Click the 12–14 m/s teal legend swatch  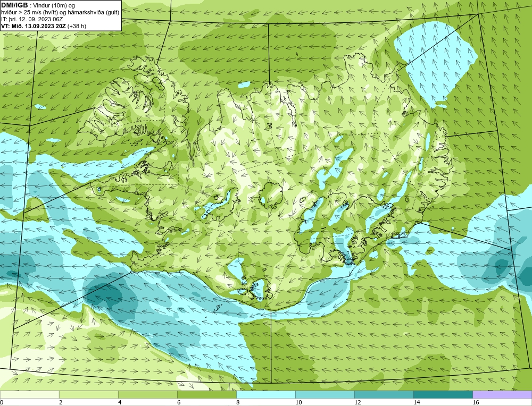click(x=384, y=394)
